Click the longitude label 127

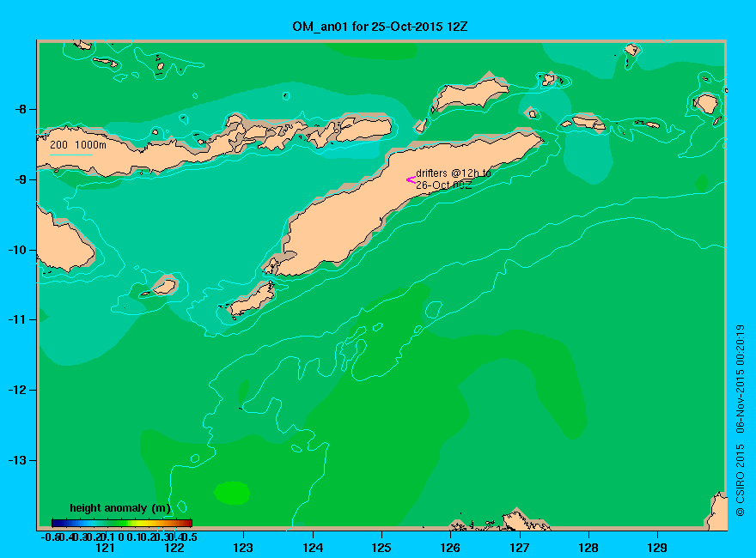[519, 548]
